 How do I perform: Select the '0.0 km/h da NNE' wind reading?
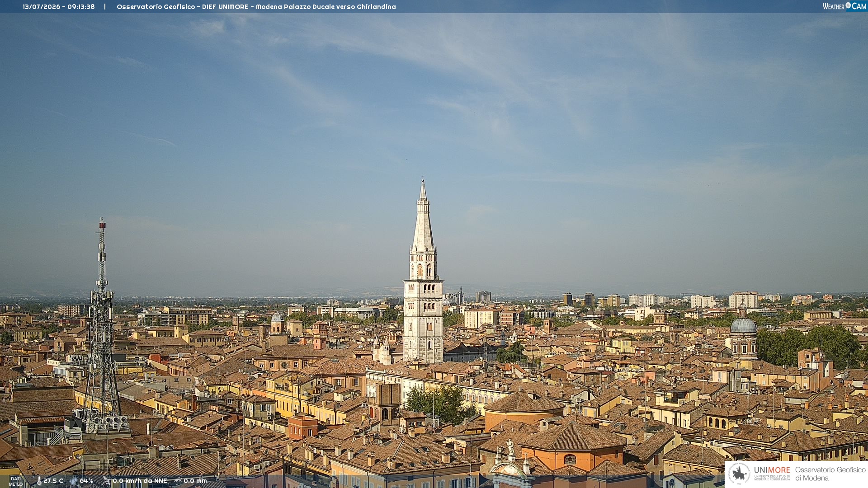pos(140,481)
